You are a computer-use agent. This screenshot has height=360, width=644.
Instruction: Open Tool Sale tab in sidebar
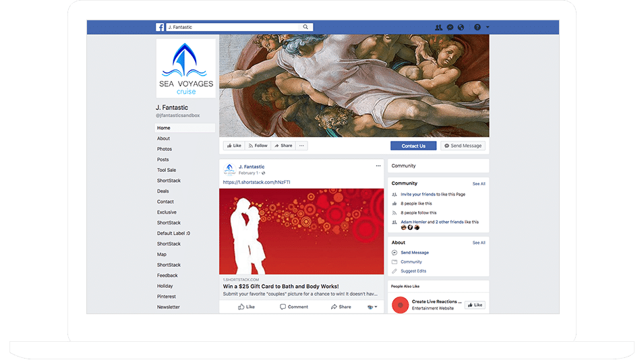(x=167, y=170)
